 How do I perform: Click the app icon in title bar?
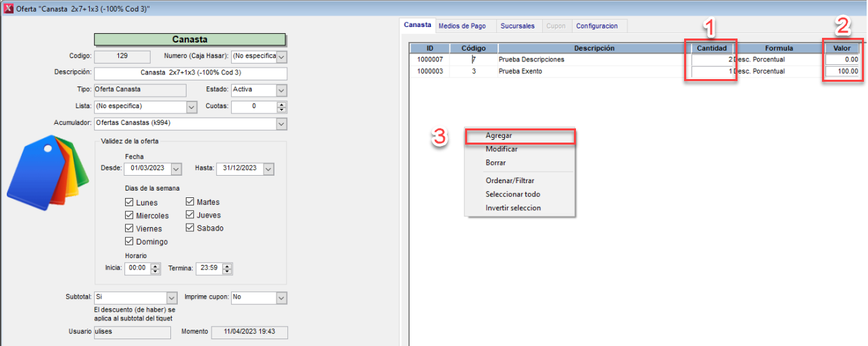(x=8, y=8)
